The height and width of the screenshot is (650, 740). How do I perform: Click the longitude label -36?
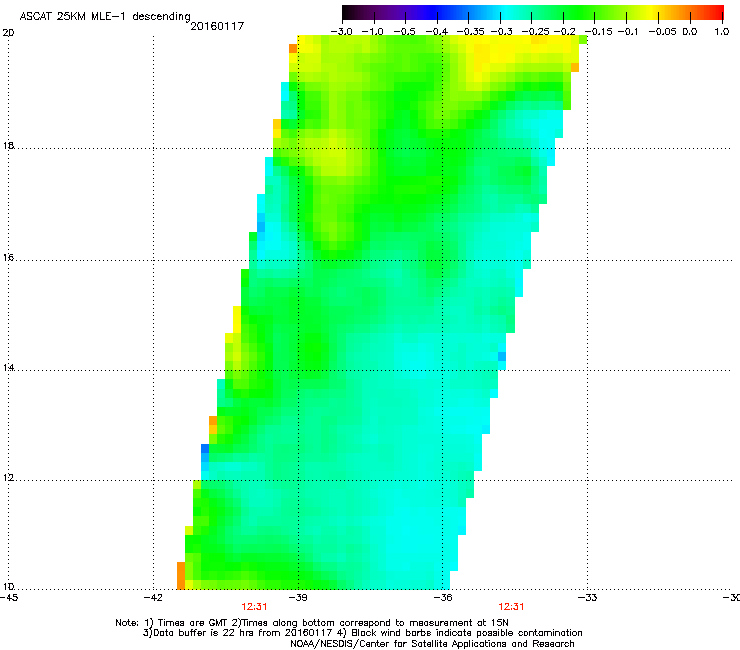443,598
